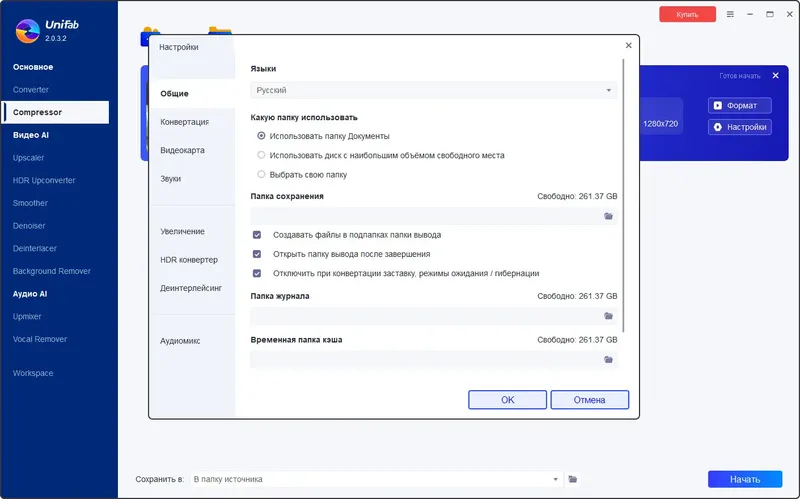The width and height of the screenshot is (800, 499).
Task: Confirm settings with OK button
Action: pos(508,400)
